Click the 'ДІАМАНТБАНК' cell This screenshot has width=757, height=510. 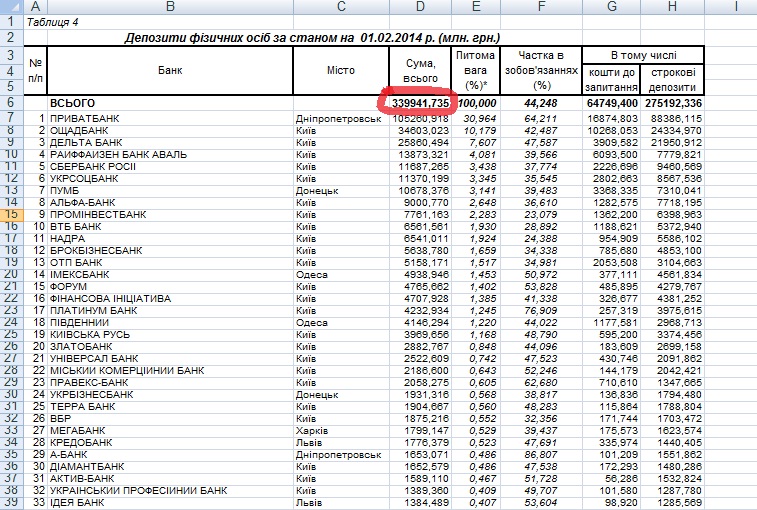pyautogui.click(x=170, y=467)
